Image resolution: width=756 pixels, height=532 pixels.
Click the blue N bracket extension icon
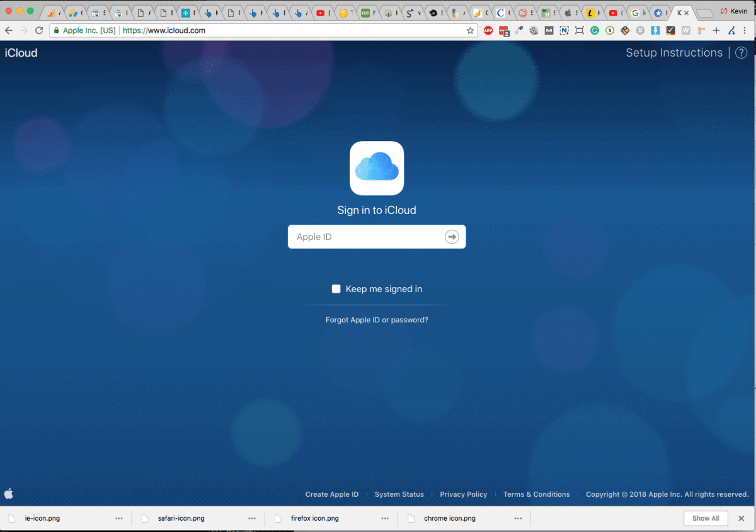pyautogui.click(x=564, y=30)
